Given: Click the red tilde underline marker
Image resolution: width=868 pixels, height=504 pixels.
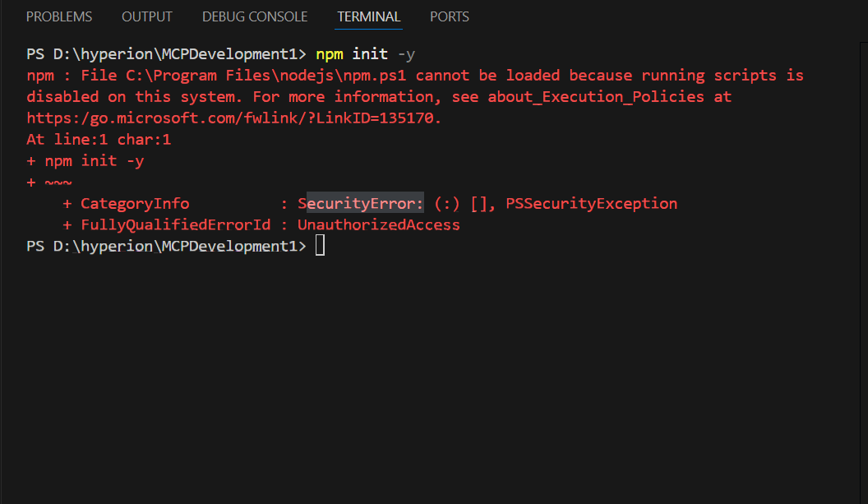Looking at the screenshot, I should click(x=58, y=183).
